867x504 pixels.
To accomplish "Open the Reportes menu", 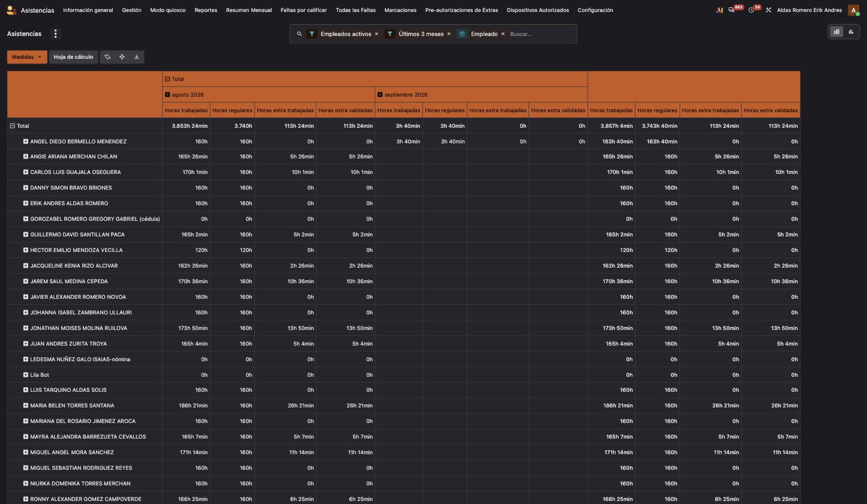I will pos(206,10).
